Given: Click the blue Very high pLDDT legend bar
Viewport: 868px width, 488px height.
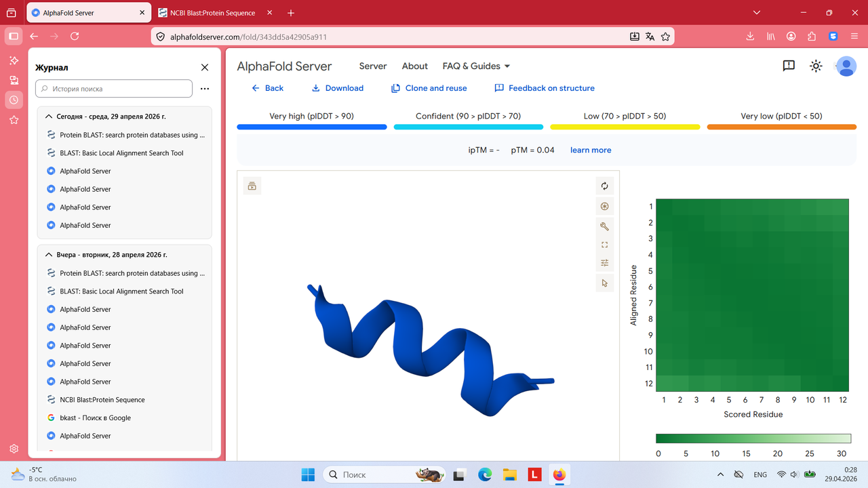Looking at the screenshot, I should tap(312, 127).
